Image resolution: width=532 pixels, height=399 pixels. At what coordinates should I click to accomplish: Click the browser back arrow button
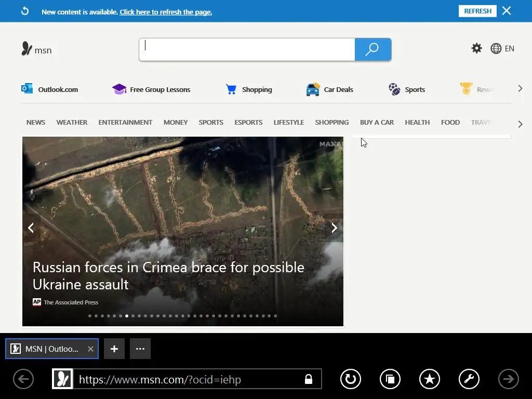click(23, 379)
